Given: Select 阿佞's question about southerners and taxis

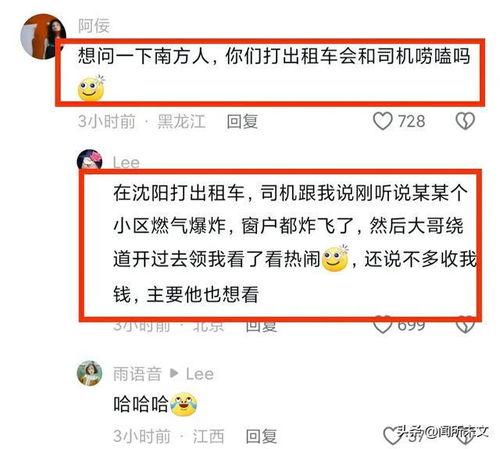Looking at the screenshot, I should coord(274,71).
